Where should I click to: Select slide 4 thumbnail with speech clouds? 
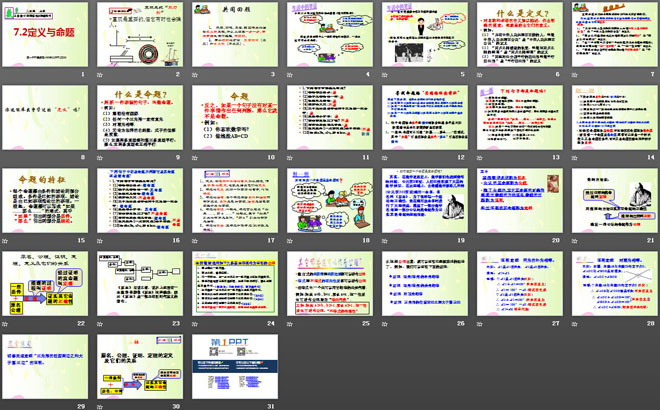click(330, 35)
